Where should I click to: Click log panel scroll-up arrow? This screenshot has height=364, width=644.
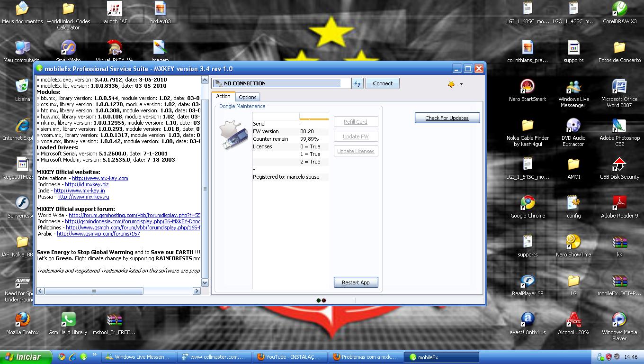[205, 81]
